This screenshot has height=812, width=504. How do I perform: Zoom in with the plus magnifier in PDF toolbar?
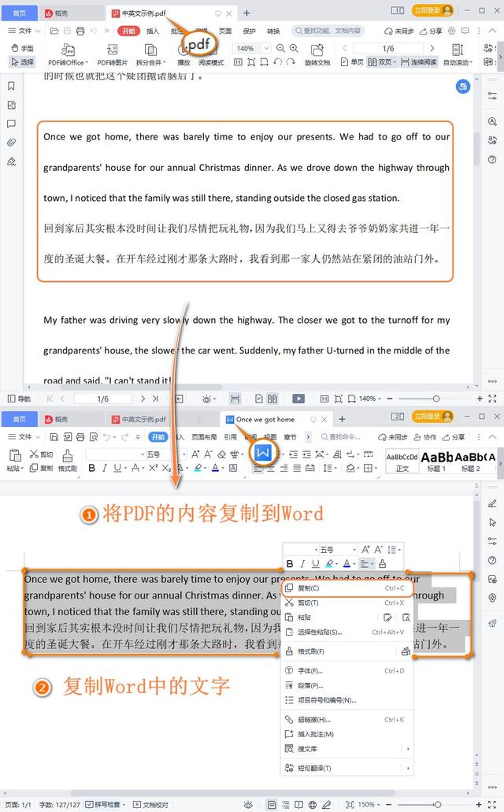294,48
